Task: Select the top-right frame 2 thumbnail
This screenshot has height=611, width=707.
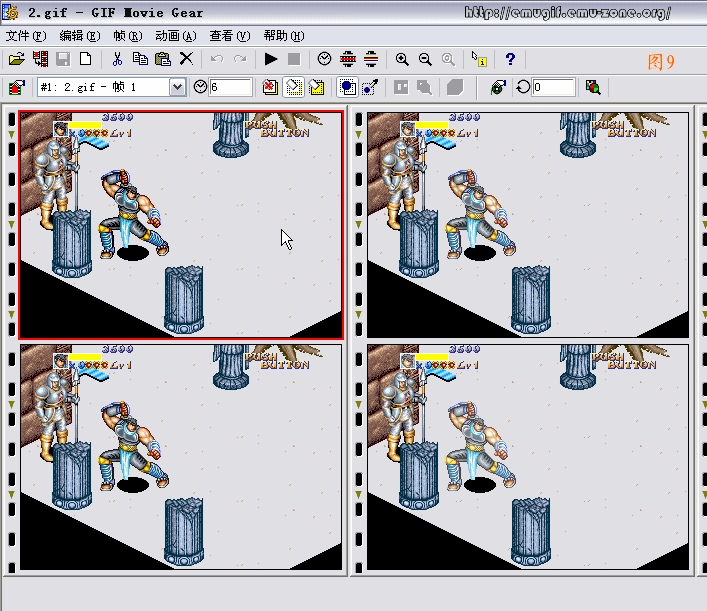Action: coord(528,225)
